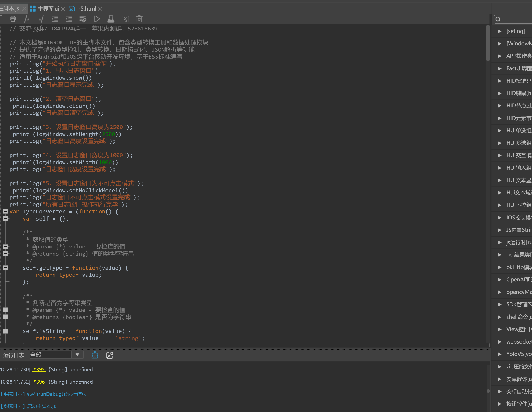This screenshot has width=532, height=412.
Task: Switch to the h5.html tab
Action: pos(86,9)
